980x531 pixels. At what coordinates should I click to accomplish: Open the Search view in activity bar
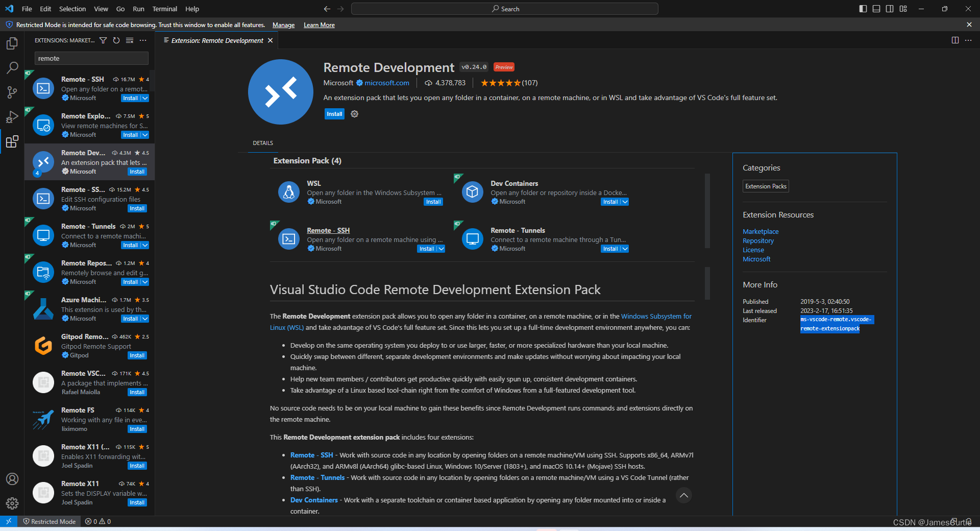pos(12,68)
